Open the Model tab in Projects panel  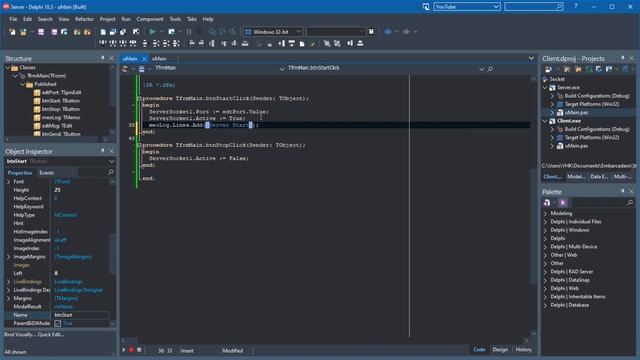pos(576,176)
